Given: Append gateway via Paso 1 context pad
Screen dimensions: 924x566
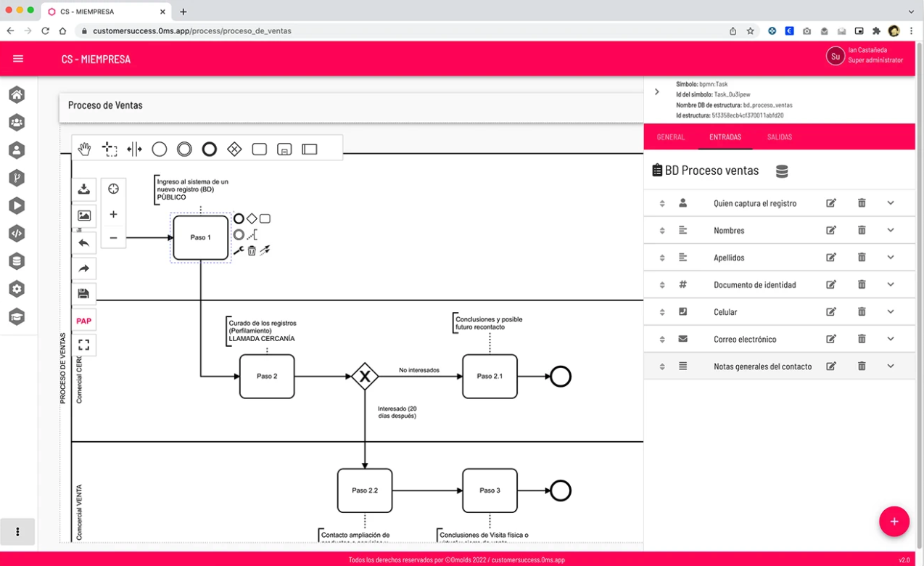Looking at the screenshot, I should pyautogui.click(x=252, y=218).
